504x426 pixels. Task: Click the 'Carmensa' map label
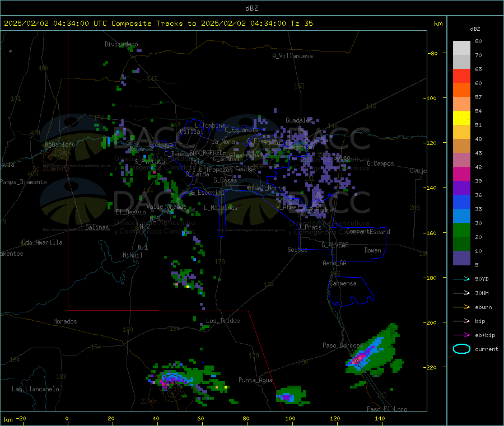tap(343, 283)
